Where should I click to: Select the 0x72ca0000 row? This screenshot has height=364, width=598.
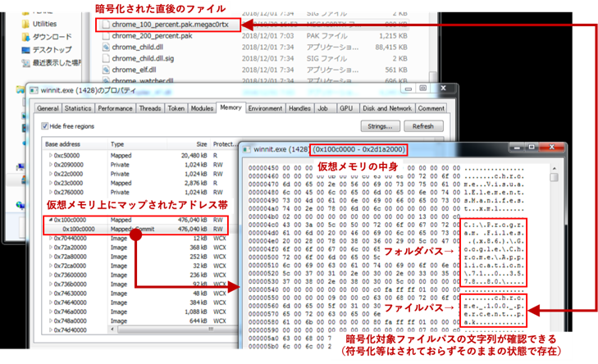pyautogui.click(x=140, y=266)
